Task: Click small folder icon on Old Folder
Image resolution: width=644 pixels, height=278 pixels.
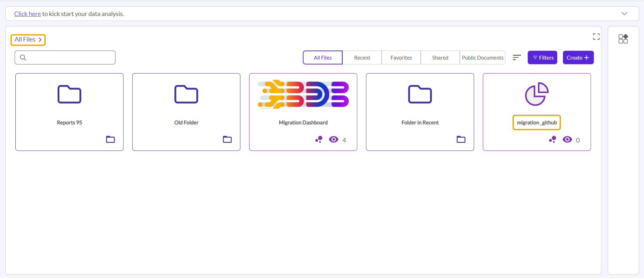Action: [227, 139]
